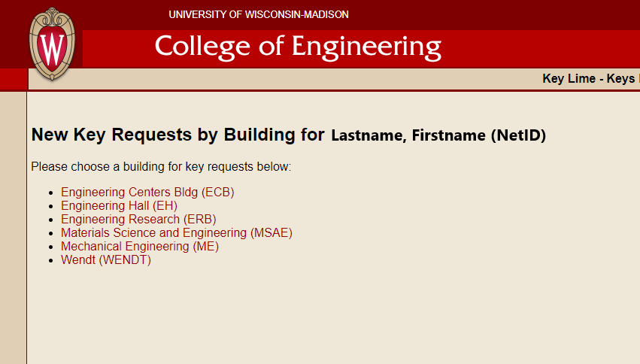Open Materials Science and Engineering (MSAE)
Viewport: 640px width, 364px height.
pos(177,232)
